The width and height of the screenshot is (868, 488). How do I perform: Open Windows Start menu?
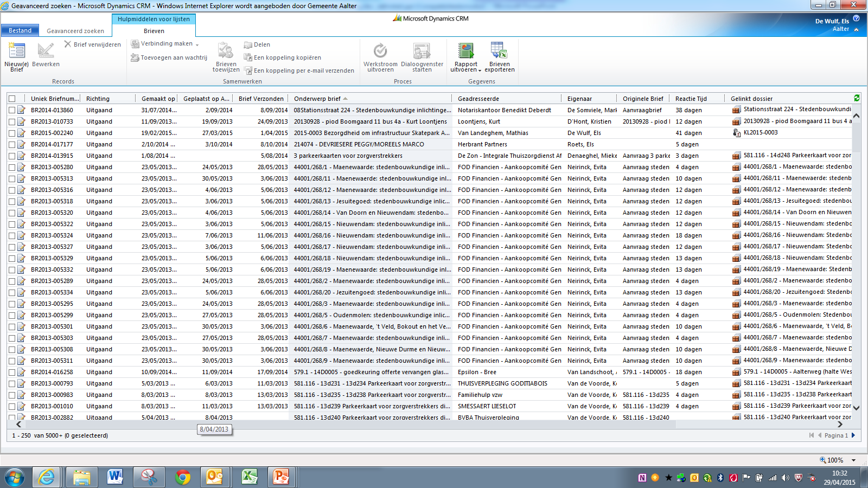click(15, 478)
